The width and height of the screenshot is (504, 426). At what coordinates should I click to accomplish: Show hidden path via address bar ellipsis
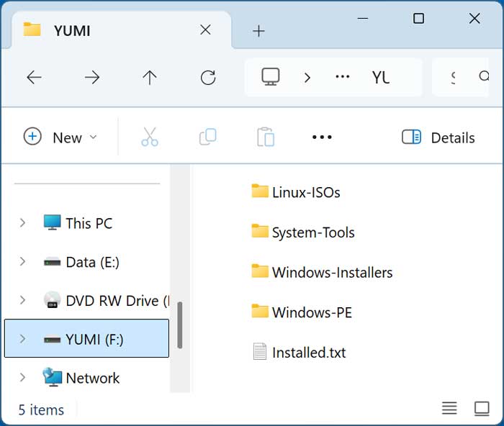click(342, 77)
